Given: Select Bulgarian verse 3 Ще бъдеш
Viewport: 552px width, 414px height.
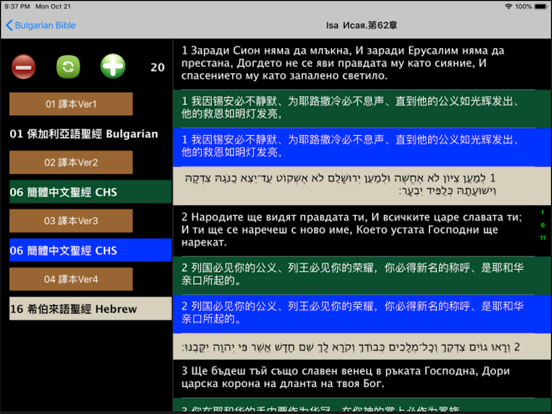Looking at the screenshot, I should [x=362, y=378].
